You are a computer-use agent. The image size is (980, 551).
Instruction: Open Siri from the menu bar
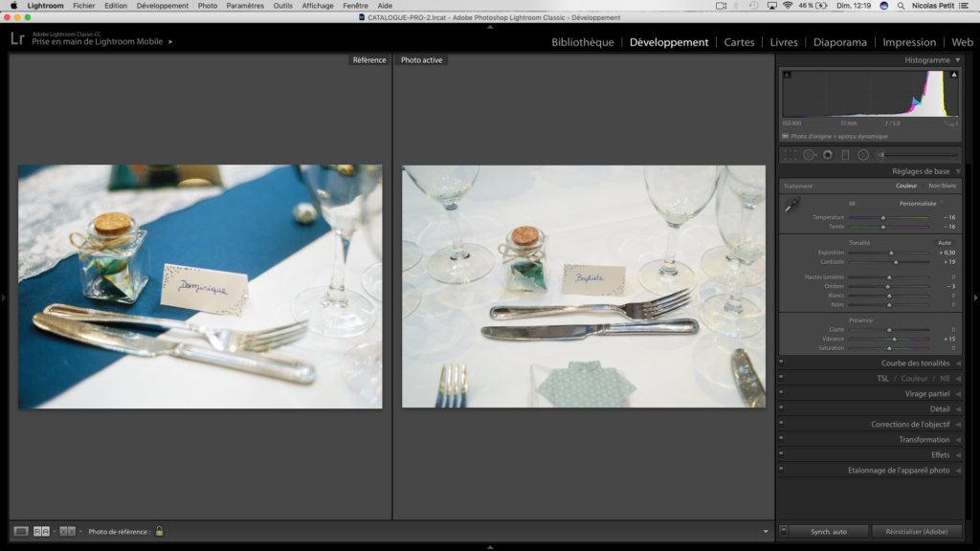[883, 6]
